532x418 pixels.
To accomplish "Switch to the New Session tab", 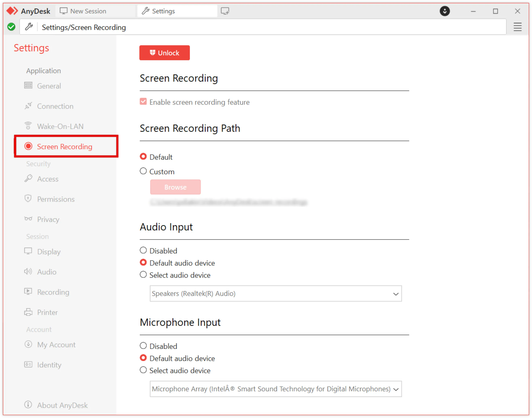I will tap(87, 11).
